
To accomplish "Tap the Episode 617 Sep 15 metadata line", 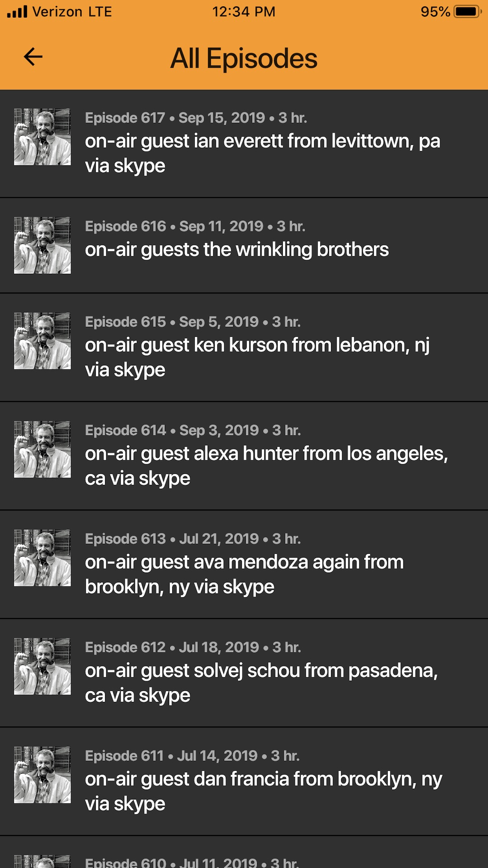I will click(x=196, y=118).
